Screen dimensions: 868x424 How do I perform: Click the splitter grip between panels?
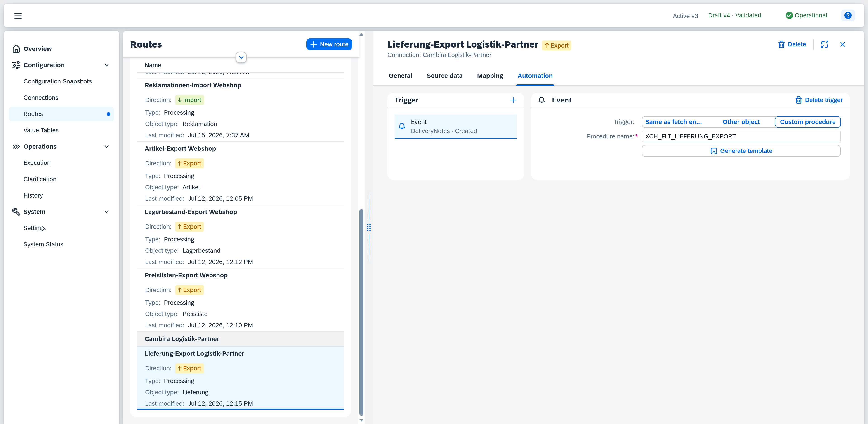tap(369, 228)
